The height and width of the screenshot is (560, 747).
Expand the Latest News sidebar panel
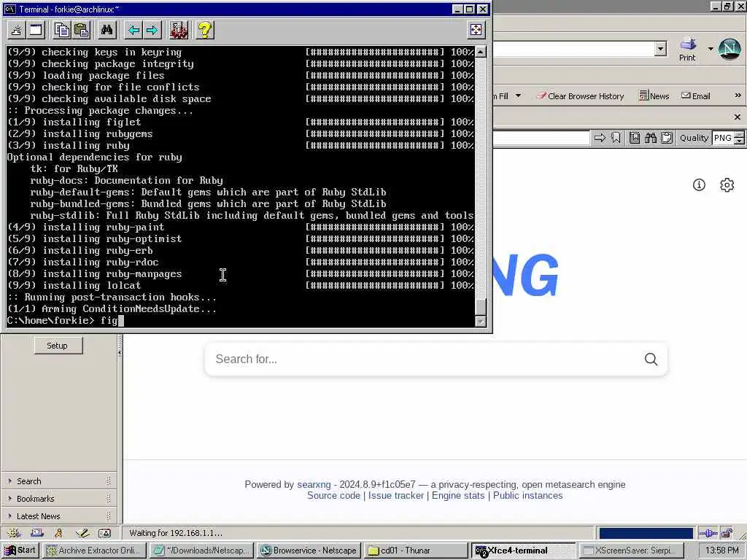pyautogui.click(x=59, y=516)
